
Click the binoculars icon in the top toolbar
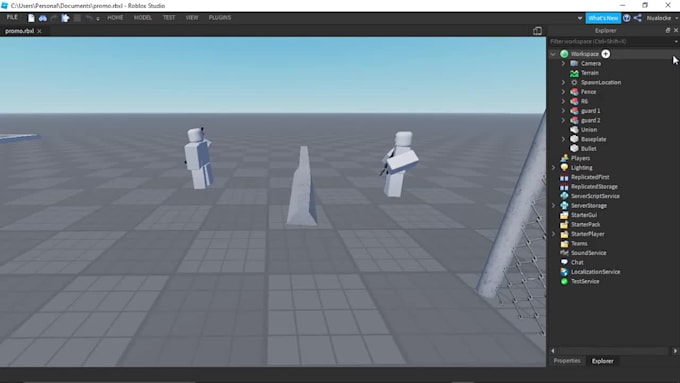pyautogui.click(x=42, y=18)
